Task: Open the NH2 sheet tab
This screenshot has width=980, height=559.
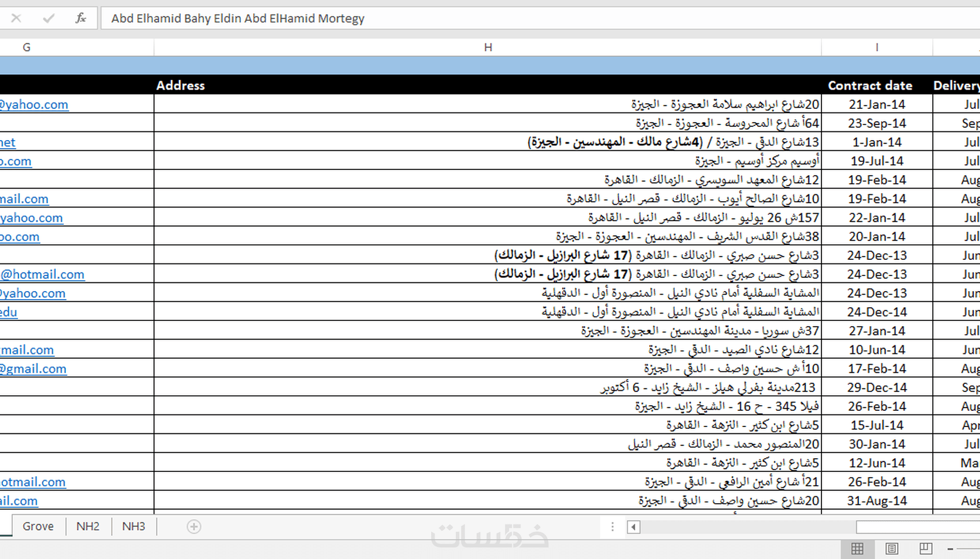Action: click(88, 526)
